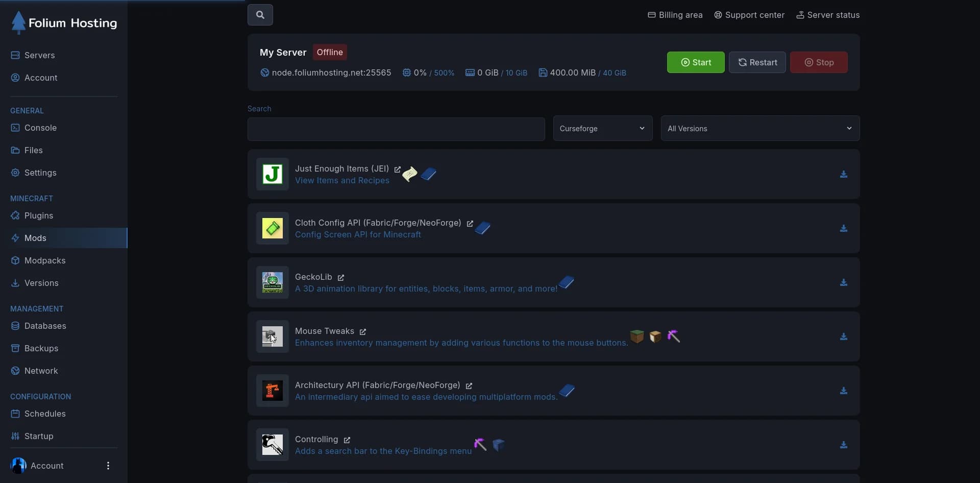The image size is (980, 483).
Task: Open external link beside GeckoLib
Action: pyautogui.click(x=340, y=277)
